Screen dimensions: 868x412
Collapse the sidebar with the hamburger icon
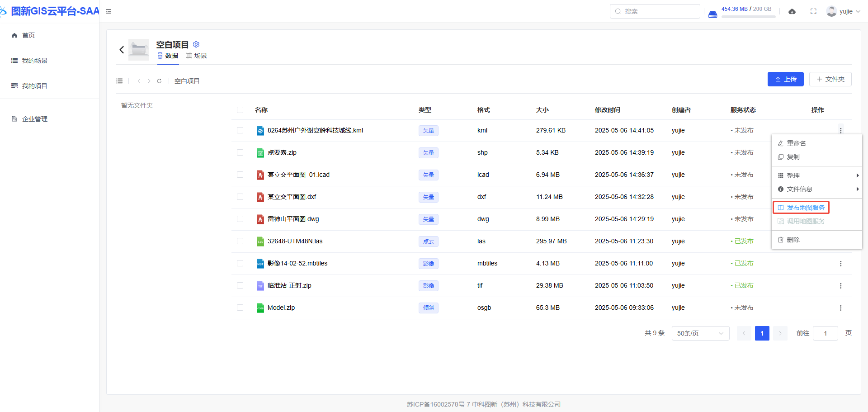[x=108, y=11]
